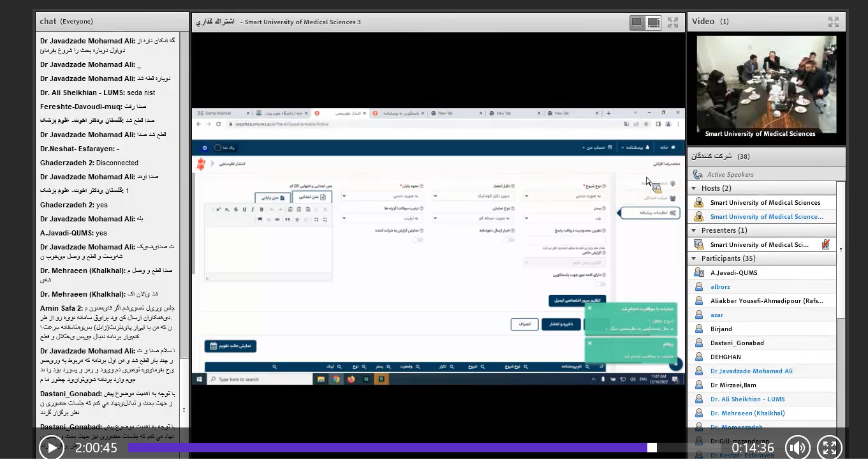Apply Bold in the text editor
This screenshot has height=460, width=868.
[x=261, y=209]
